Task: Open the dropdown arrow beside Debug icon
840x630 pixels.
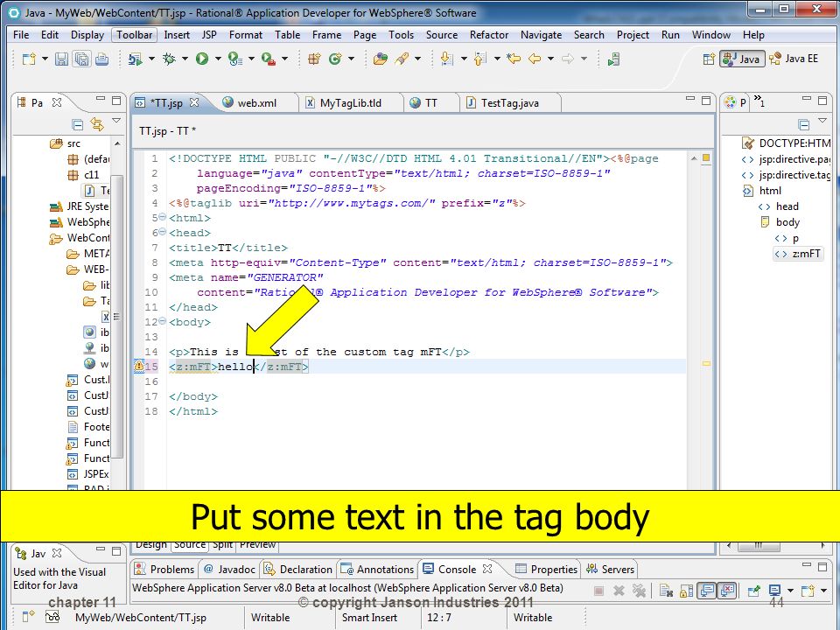Action: pos(185,59)
